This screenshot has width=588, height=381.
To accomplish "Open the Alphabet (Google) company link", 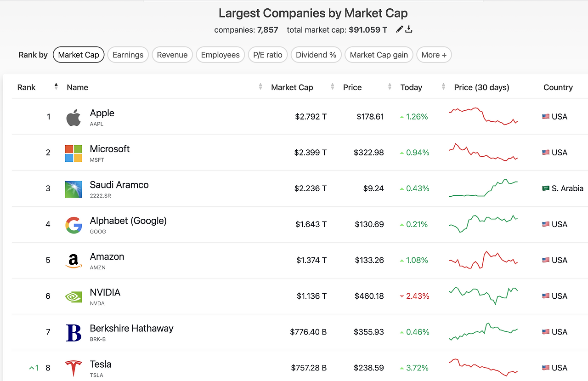I will click(128, 221).
